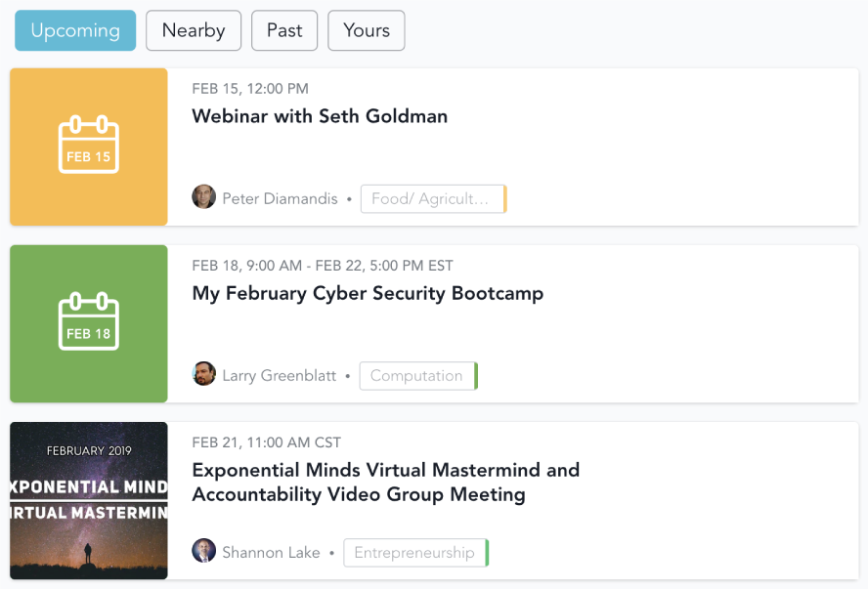Screen dimensions: 868x589
Task: Switch to the Nearby tab
Action: [194, 30]
